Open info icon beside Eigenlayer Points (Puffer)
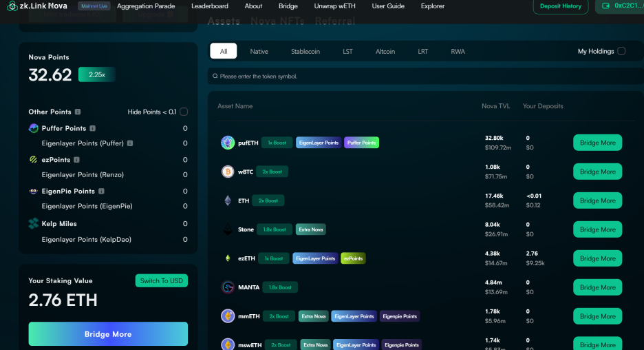The image size is (644, 350). 130,143
